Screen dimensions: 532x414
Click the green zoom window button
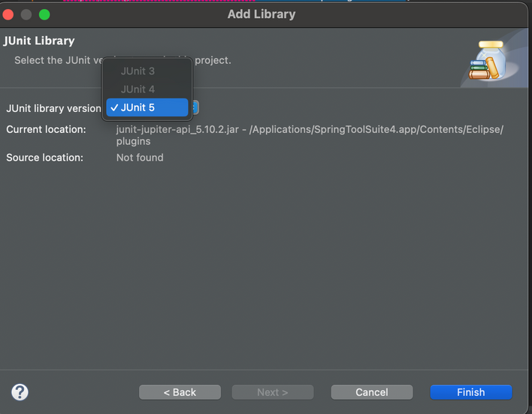click(x=44, y=14)
